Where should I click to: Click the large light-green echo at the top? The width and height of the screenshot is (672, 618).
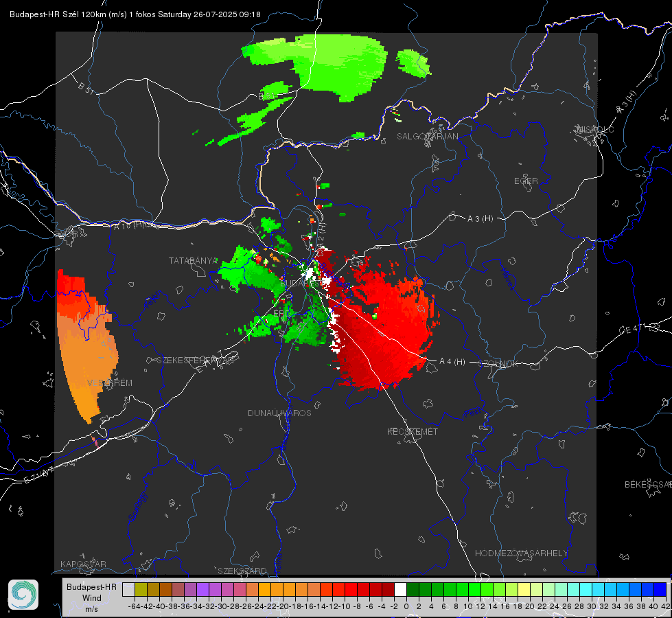(338, 65)
